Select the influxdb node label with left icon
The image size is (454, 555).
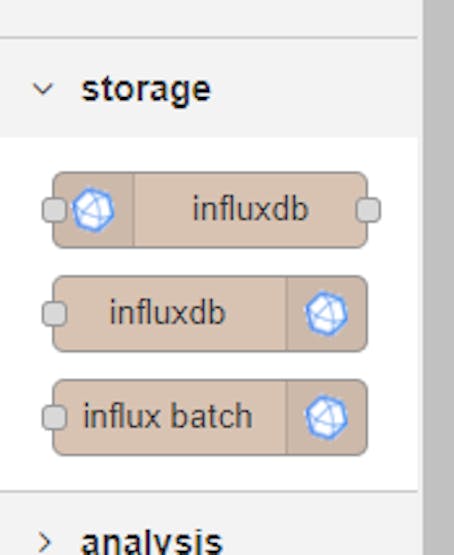coord(251,209)
